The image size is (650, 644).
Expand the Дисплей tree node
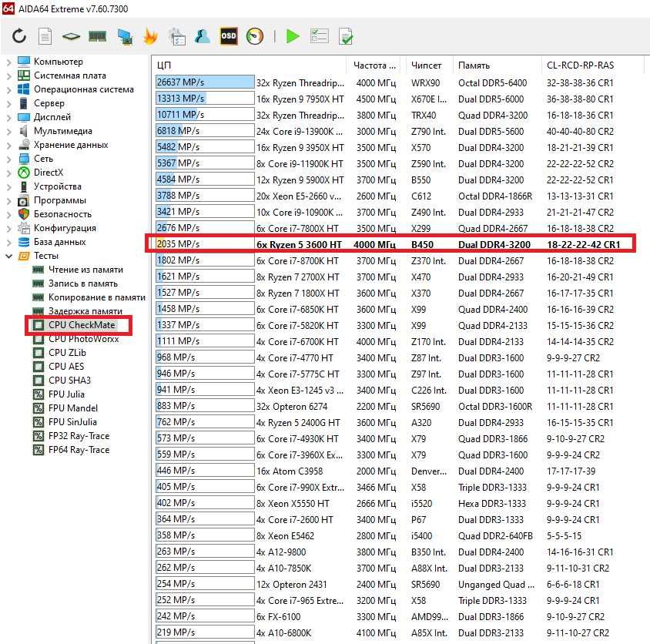tap(8, 117)
